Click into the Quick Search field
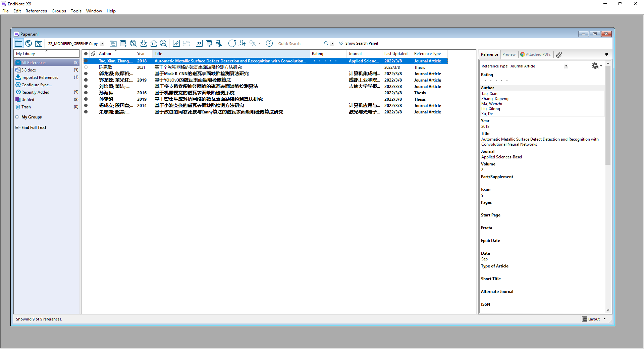The width and height of the screenshot is (644, 349). [x=300, y=44]
